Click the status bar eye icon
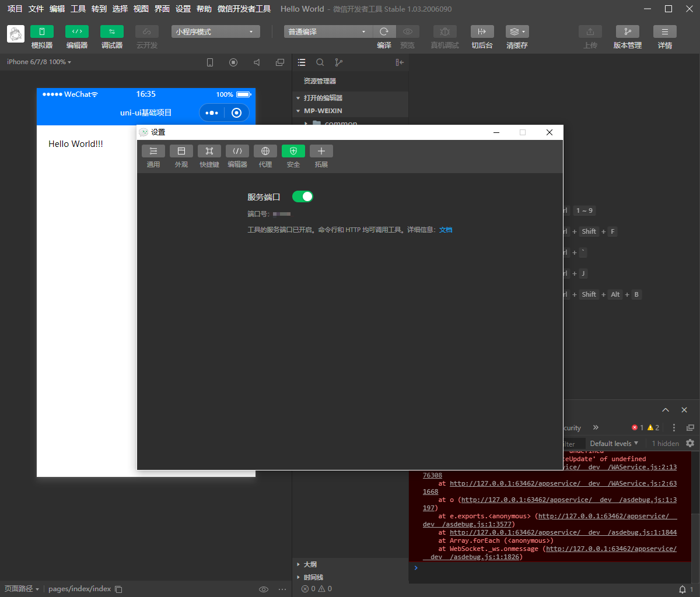The width and height of the screenshot is (700, 597). coord(264,589)
